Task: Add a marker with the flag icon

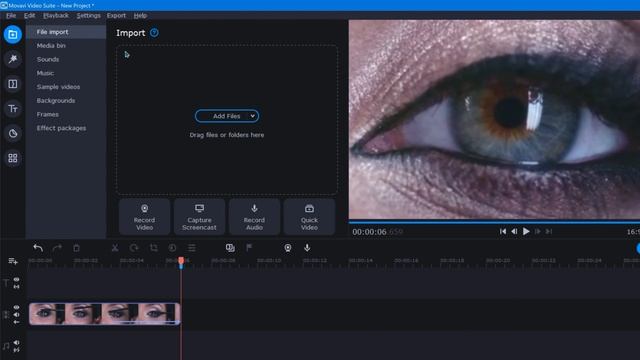Action: (249, 248)
